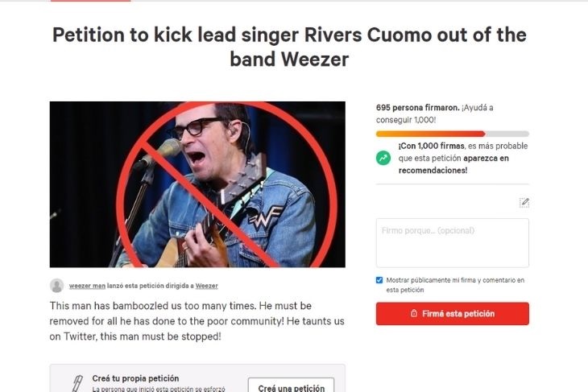Open the weezer man profile link
The height and width of the screenshot is (392, 588).
pos(87,286)
